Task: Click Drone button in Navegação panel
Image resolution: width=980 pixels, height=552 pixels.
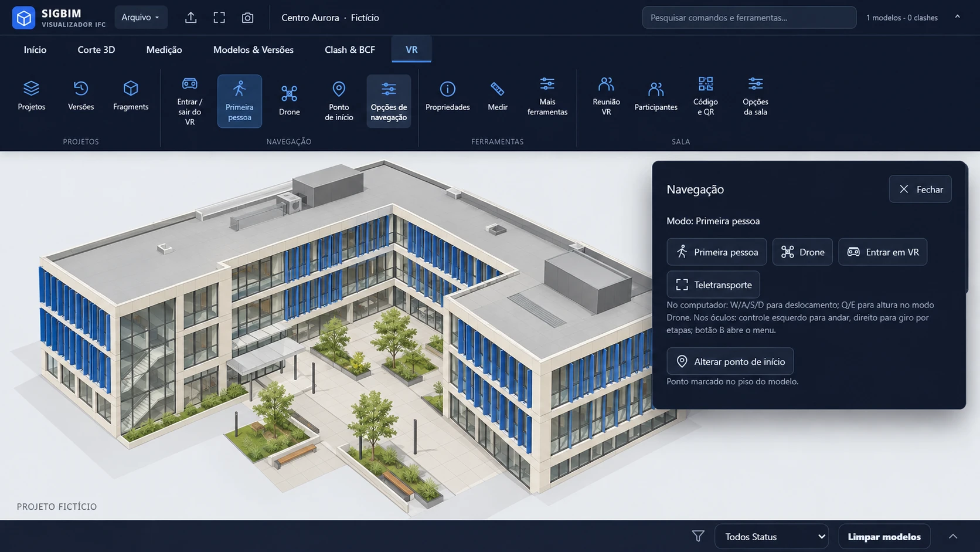Action: click(802, 252)
